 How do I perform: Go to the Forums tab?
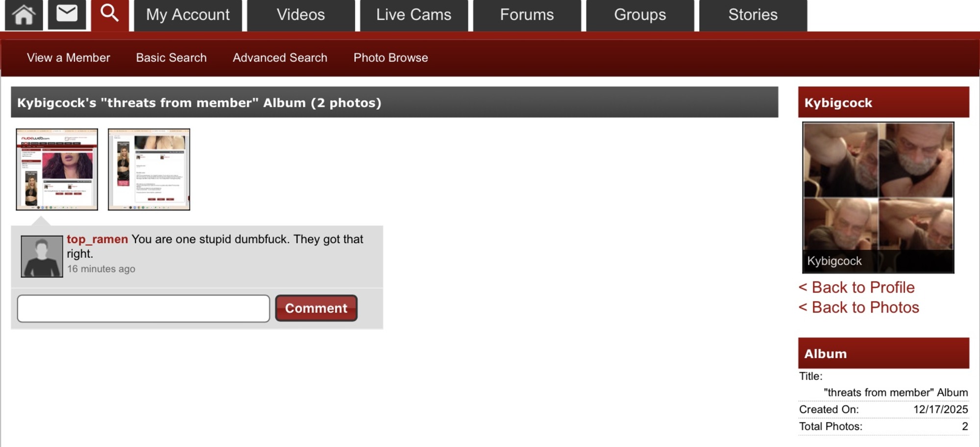[527, 15]
